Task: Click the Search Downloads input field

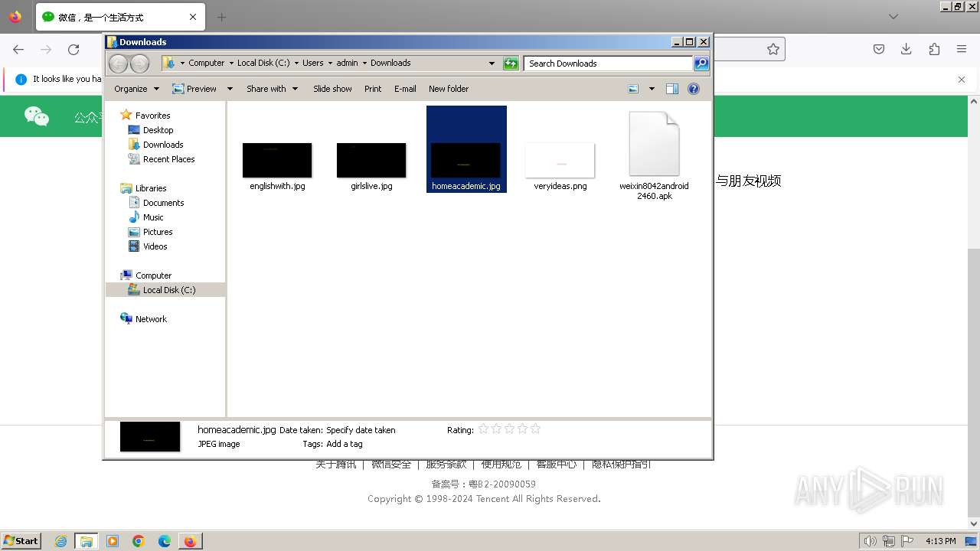Action: (x=609, y=64)
